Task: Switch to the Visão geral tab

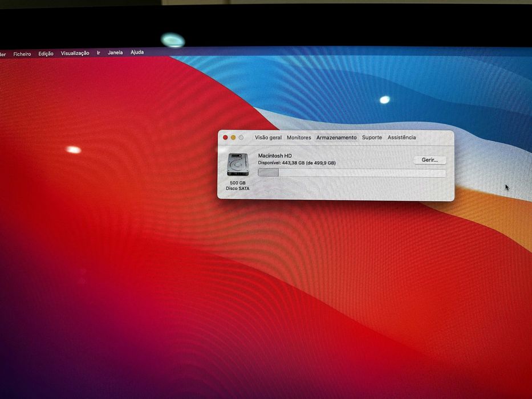Action: pos(268,137)
